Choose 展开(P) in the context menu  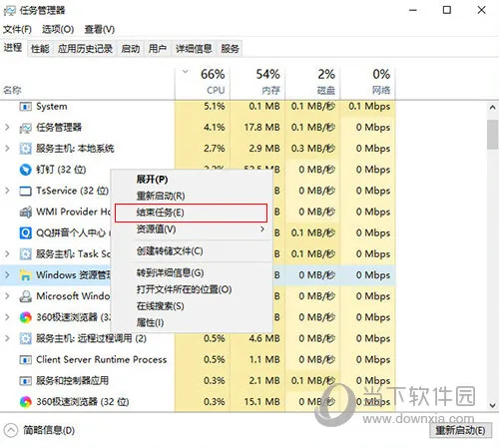tap(192, 180)
